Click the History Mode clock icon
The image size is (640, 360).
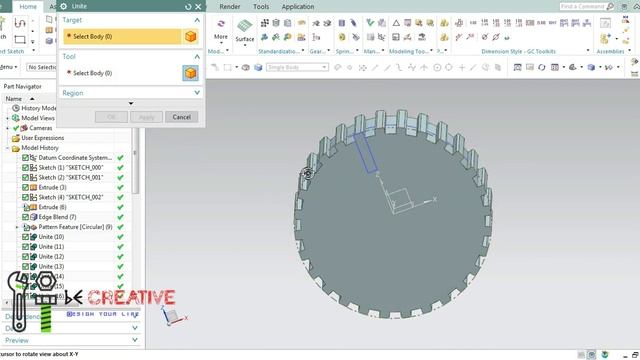coord(16,108)
